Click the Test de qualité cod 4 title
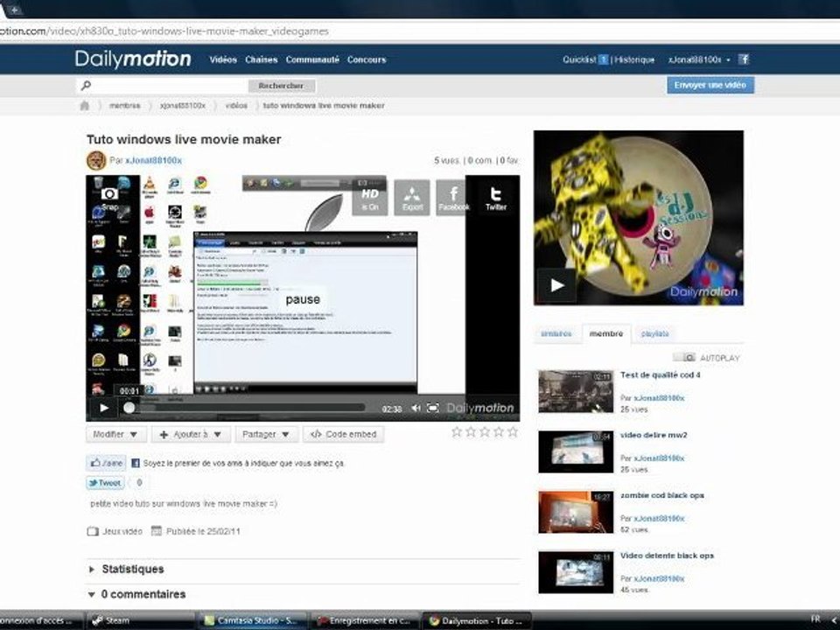This screenshot has height=630, width=840. point(660,375)
